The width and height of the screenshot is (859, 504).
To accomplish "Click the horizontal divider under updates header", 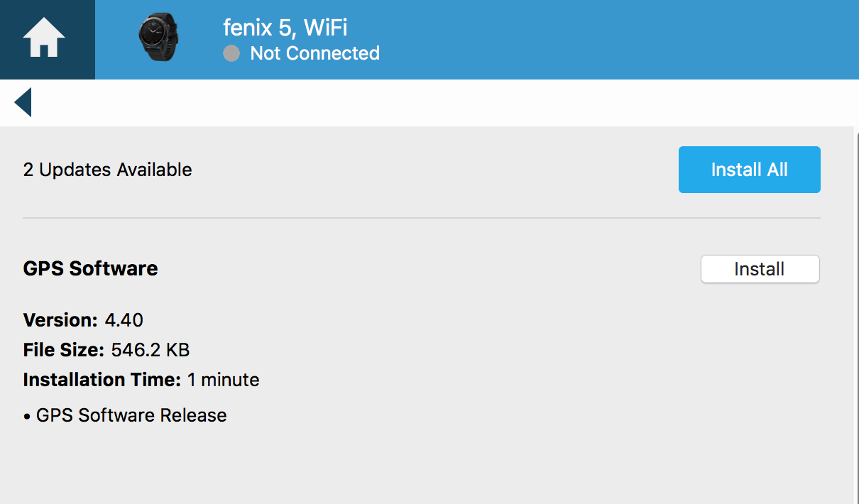I will 422,218.
